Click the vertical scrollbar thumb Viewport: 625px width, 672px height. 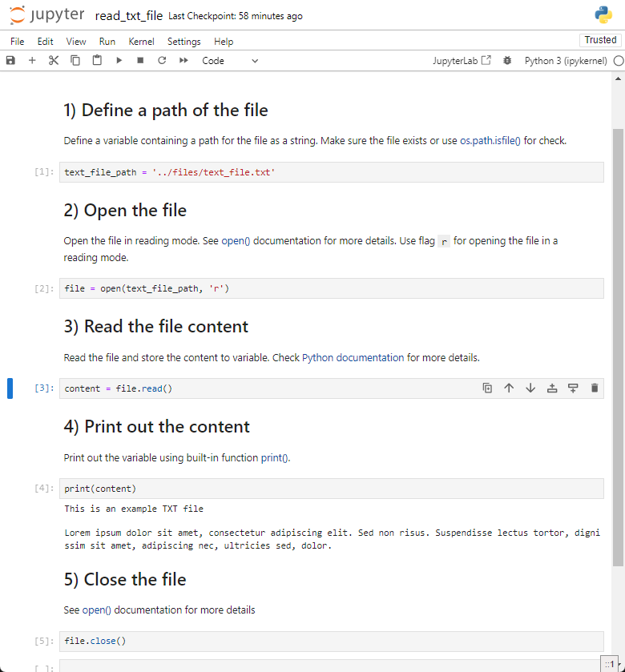pos(618,347)
